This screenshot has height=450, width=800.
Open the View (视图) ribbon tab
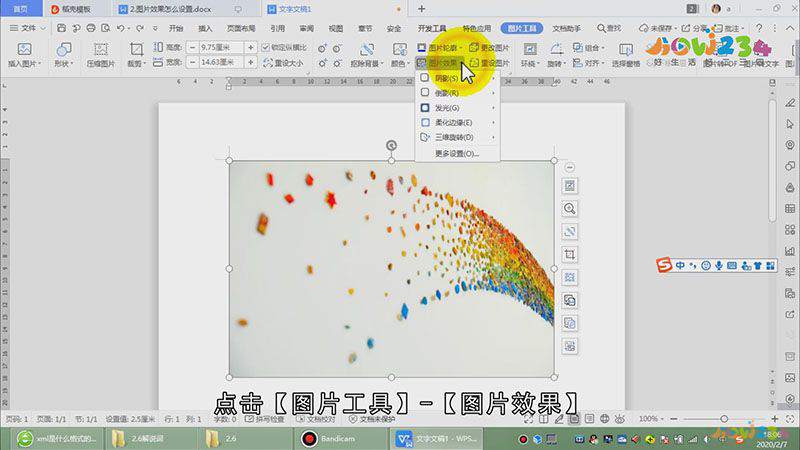(336, 28)
